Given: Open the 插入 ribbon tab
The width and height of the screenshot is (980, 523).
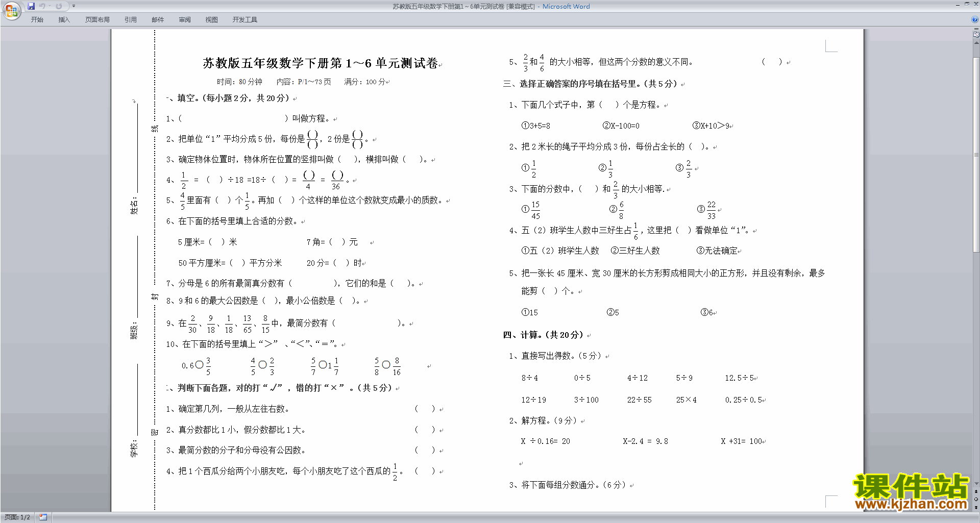Looking at the screenshot, I should coord(64,20).
